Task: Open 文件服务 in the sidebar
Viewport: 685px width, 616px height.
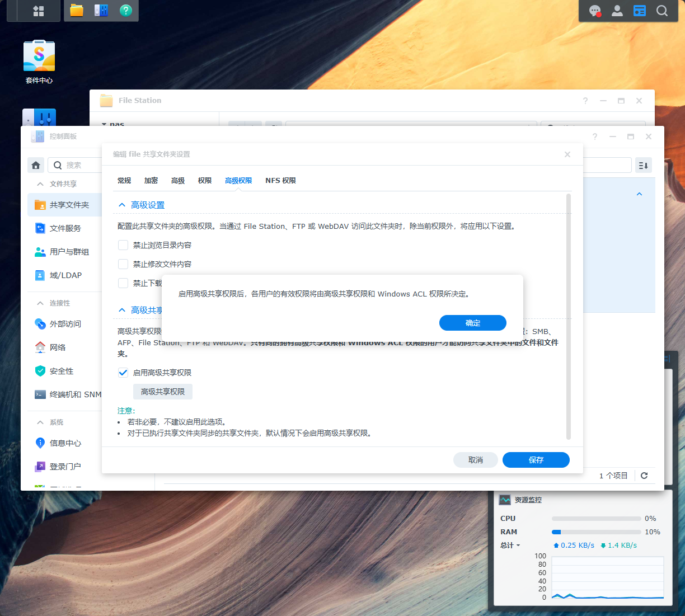Action: pos(64,228)
